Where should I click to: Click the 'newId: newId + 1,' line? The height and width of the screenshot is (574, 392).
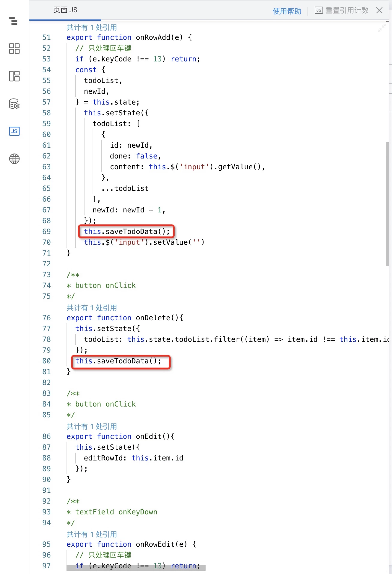[x=129, y=210]
